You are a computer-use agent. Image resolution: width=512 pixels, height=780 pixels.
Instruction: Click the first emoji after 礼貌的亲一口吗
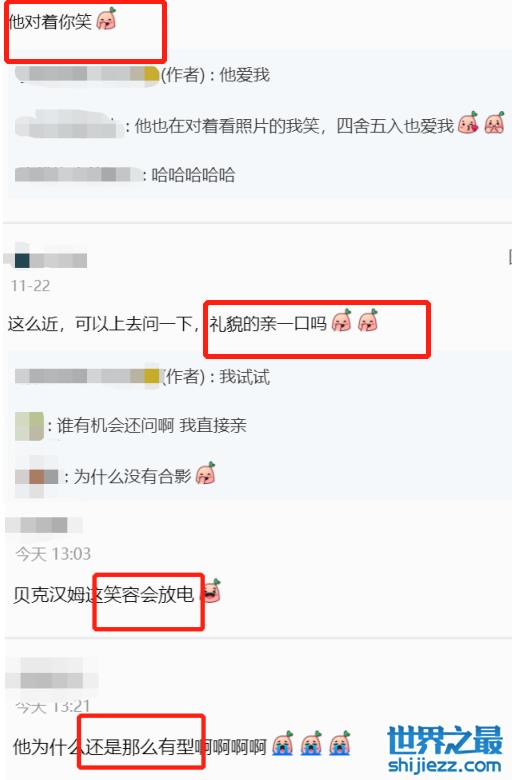342,321
